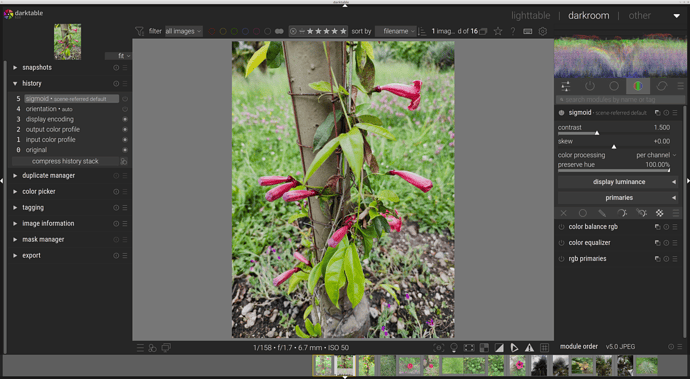The image size is (690, 379).
Task: Open keyboard shortcuts icon in top bar
Action: 528,31
